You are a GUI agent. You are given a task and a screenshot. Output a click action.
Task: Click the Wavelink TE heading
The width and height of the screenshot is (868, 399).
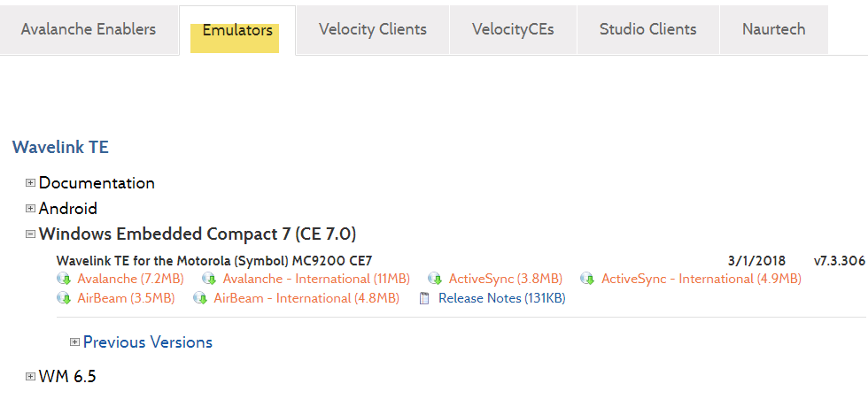pos(60,148)
